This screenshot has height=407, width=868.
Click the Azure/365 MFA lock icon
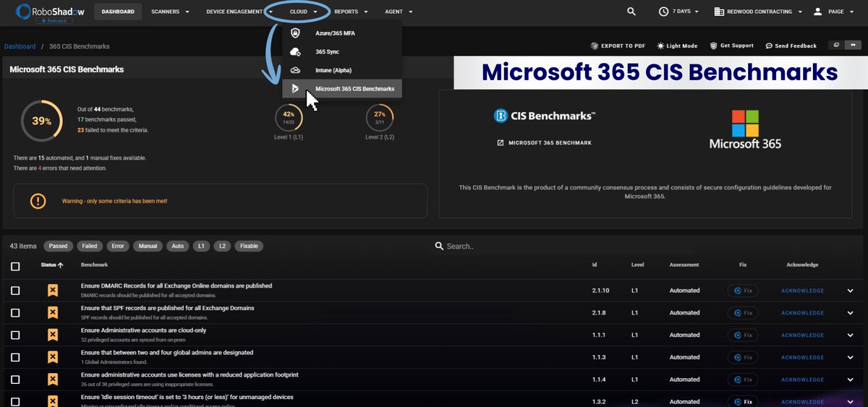[295, 33]
